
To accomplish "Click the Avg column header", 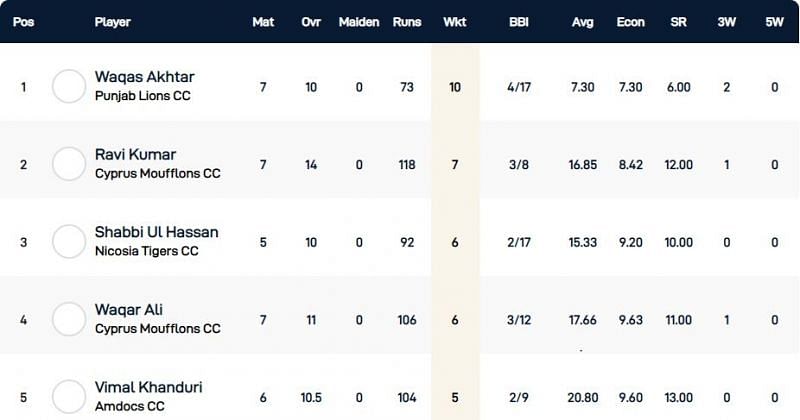I will (582, 22).
